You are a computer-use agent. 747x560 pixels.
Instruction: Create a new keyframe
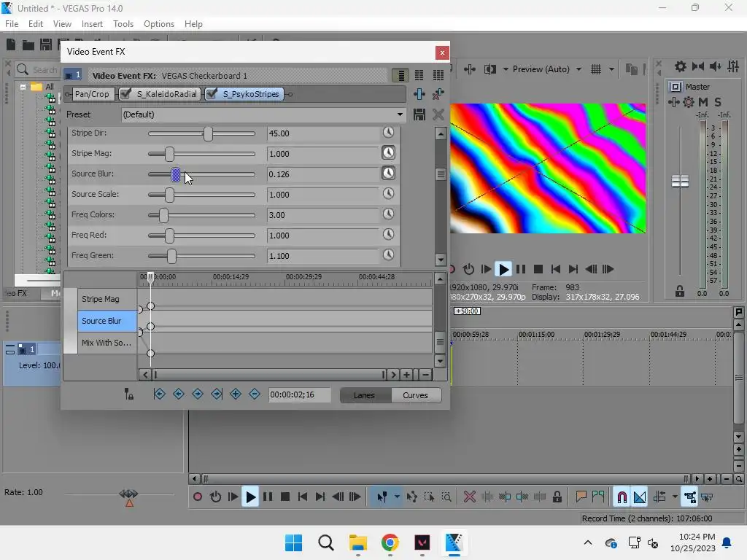click(x=236, y=394)
